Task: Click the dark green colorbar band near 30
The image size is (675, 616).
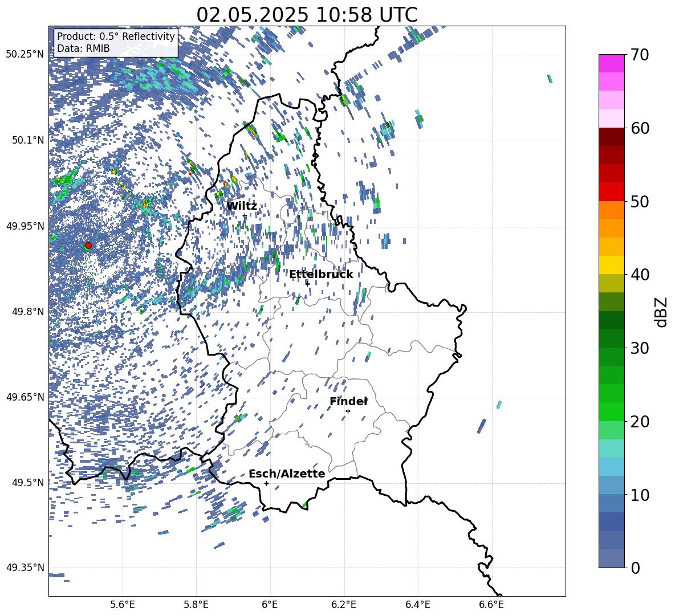Action: 611,338
